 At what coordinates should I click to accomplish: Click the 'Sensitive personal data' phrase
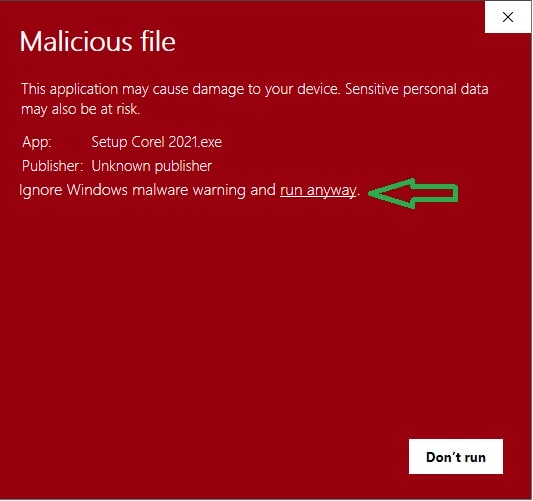(x=417, y=89)
